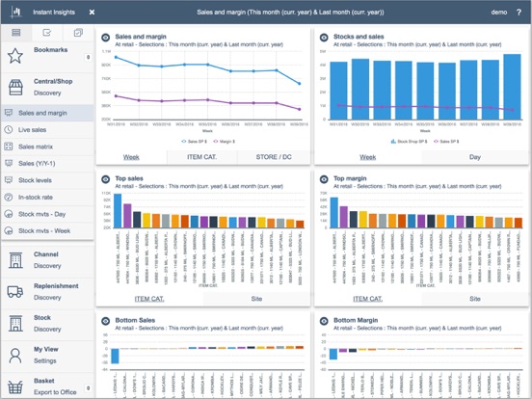Open My View person icon

pos(15,356)
